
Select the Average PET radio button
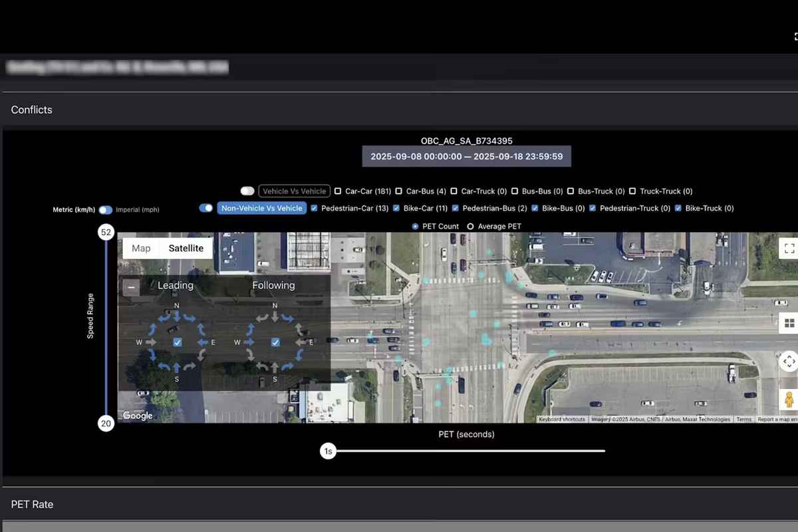470,227
